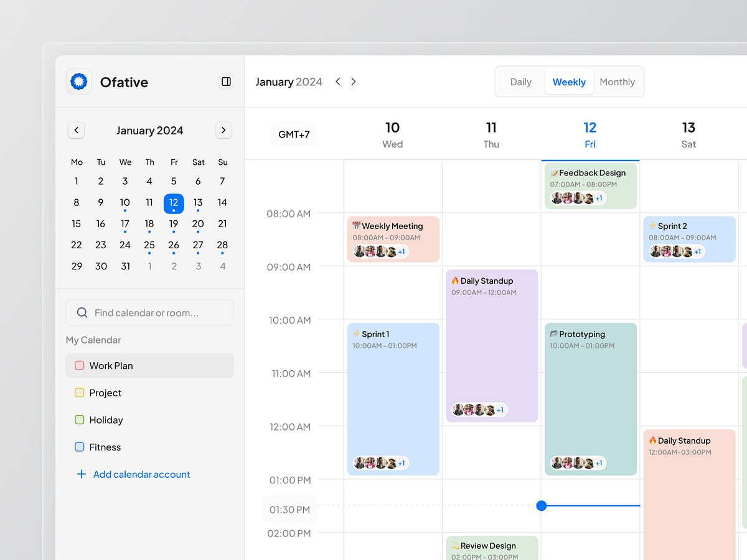747x560 pixels.
Task: Go to previous month with left chevron
Action: (x=76, y=130)
